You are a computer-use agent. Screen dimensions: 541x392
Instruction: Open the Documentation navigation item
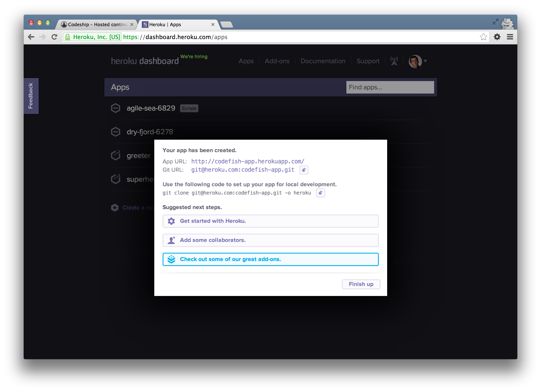pos(323,61)
